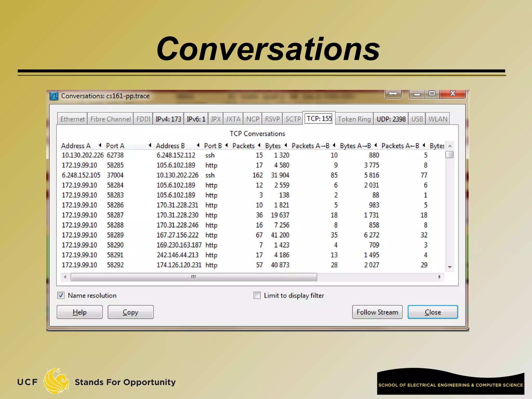Maximize the Conversations window
The width and height of the screenshot is (532, 399).
tap(432, 94)
